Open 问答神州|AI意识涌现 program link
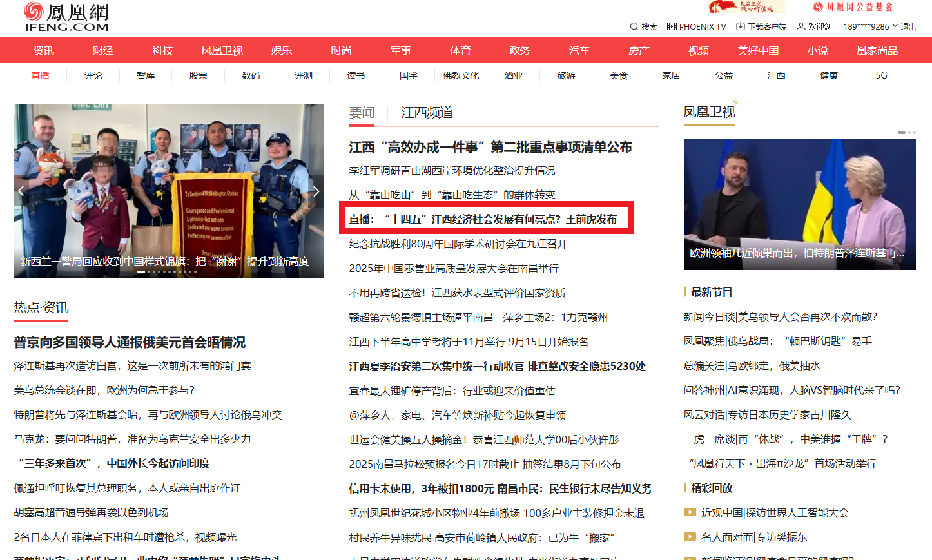The image size is (932, 560). coord(791,390)
